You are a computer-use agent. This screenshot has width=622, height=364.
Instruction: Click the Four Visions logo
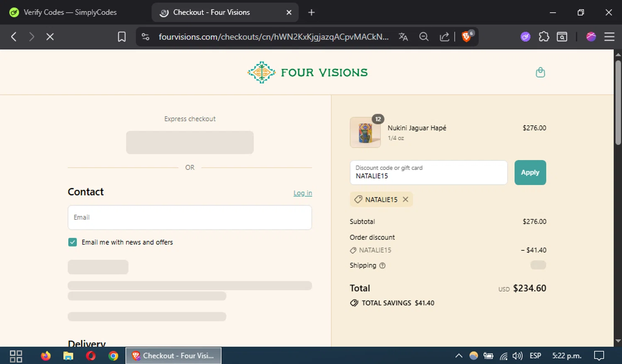tap(307, 73)
